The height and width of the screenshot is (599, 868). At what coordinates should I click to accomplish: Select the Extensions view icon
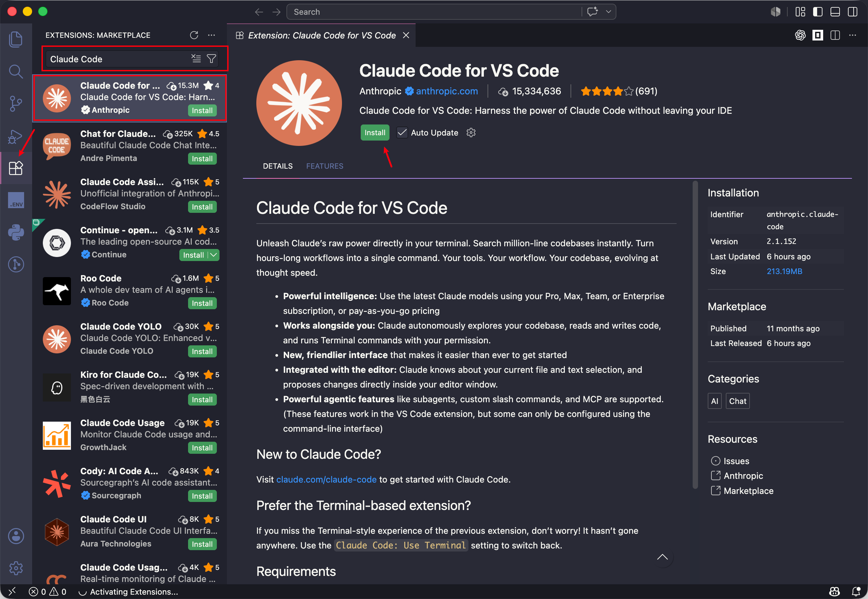pyautogui.click(x=16, y=168)
